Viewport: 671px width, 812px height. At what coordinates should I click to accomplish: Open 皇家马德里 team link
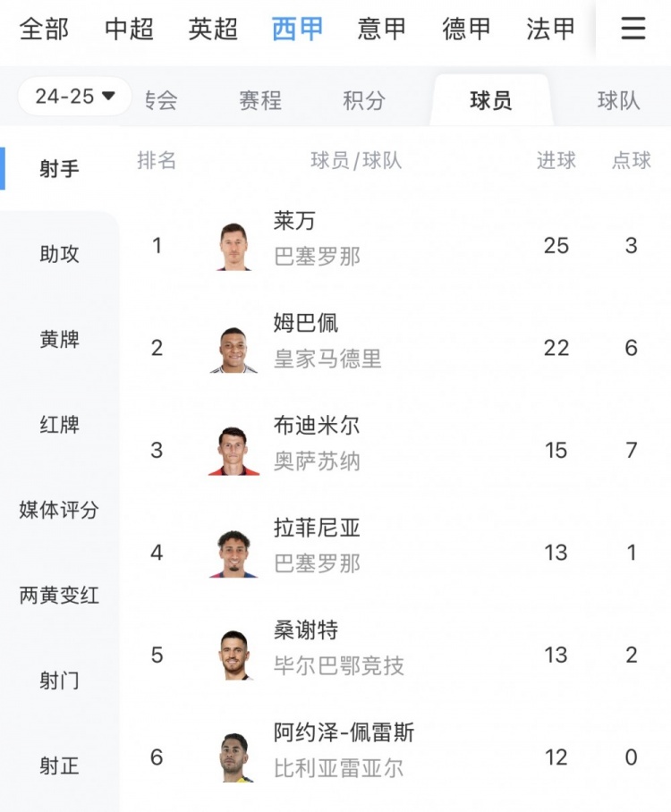coord(327,359)
